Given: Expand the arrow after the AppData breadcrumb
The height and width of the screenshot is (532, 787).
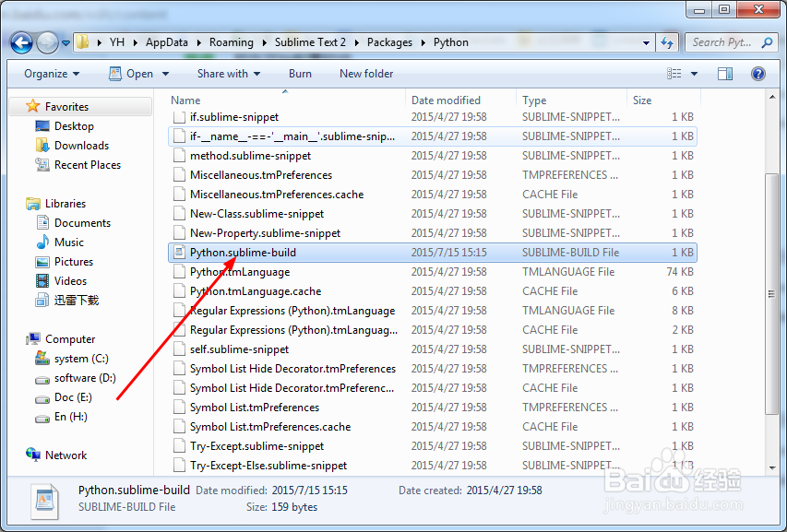Looking at the screenshot, I should click(x=198, y=42).
